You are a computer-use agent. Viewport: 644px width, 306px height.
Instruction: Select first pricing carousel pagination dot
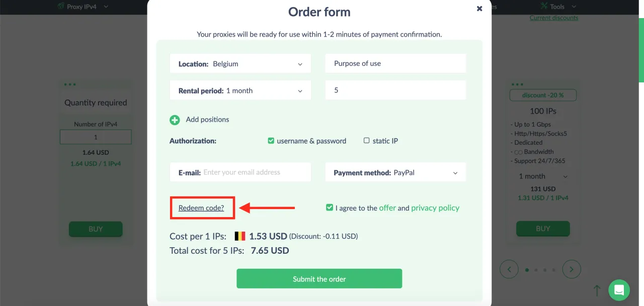click(527, 270)
